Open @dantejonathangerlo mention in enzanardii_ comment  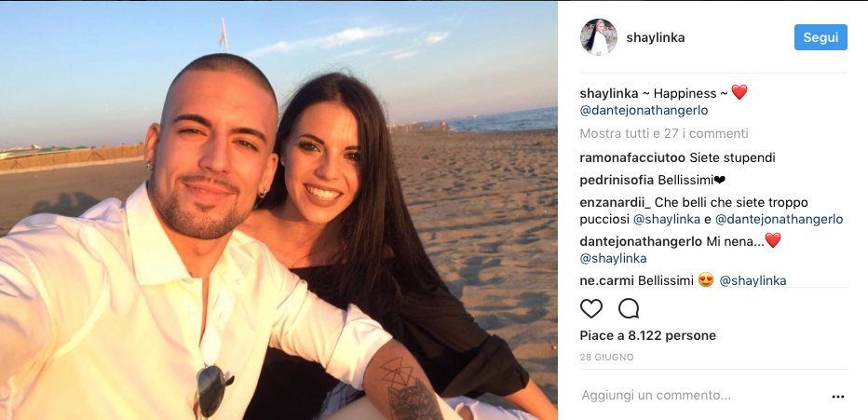(779, 220)
